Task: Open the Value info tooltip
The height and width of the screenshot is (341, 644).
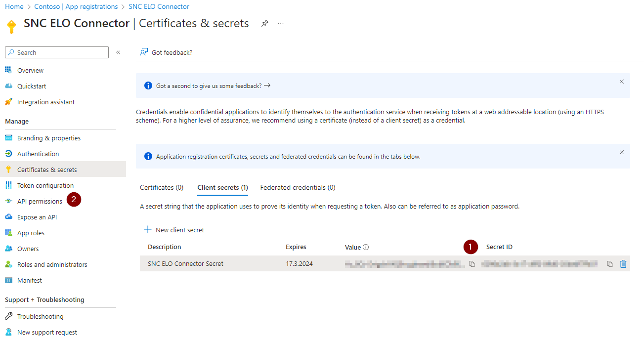Action: pyautogui.click(x=365, y=247)
